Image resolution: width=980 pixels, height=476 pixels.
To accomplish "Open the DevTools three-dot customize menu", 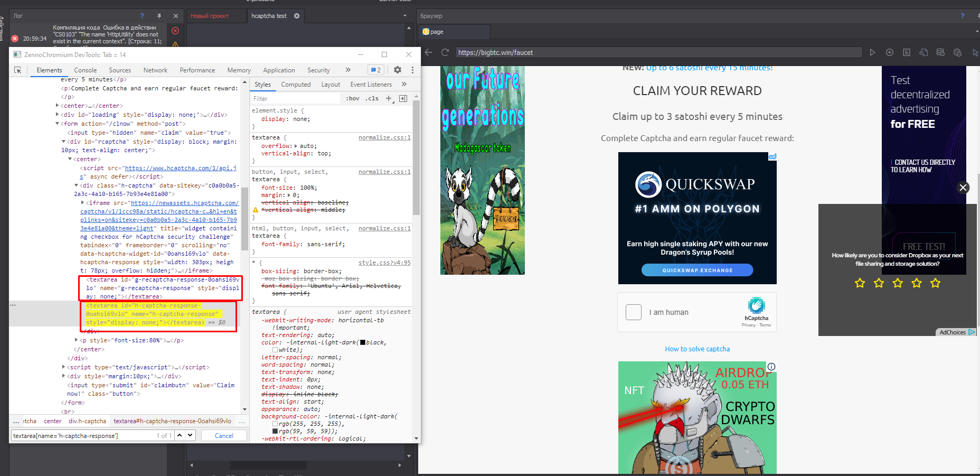I will [412, 70].
